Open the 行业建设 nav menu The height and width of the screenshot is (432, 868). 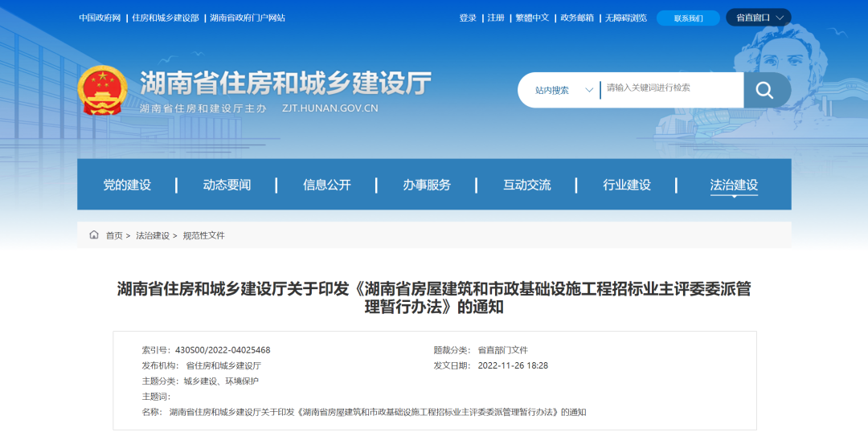click(627, 185)
